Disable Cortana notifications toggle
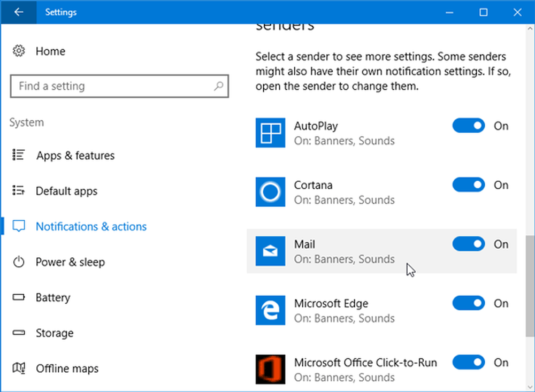Viewport: 535px width, 392px height. [469, 185]
